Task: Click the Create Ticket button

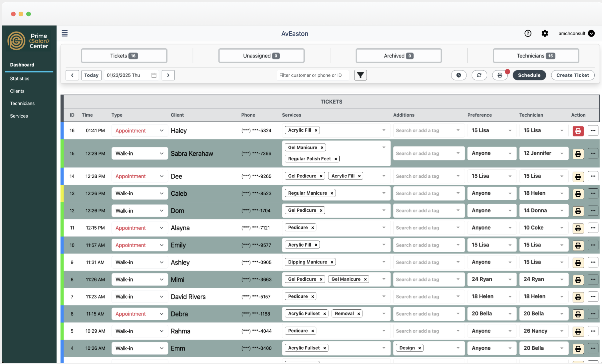Action: 573,75
